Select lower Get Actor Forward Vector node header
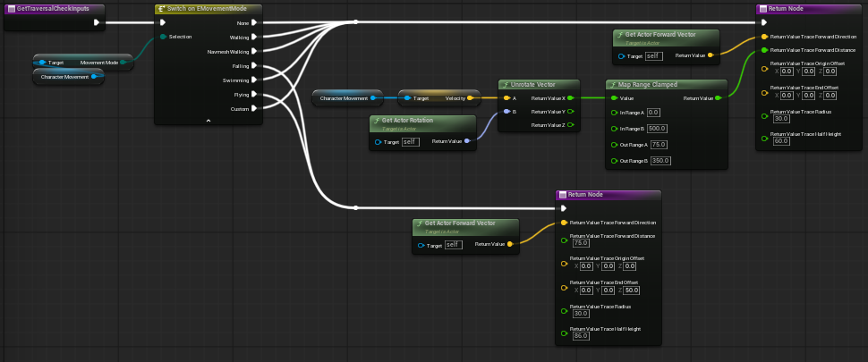 (x=465, y=225)
